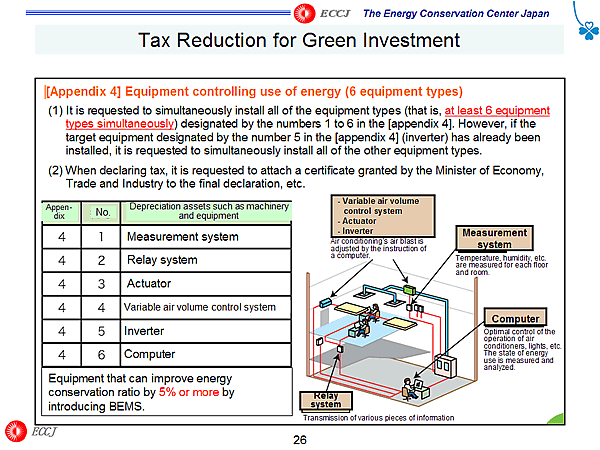Click No. '1' cell in Measurement system row
The height and width of the screenshot is (450, 600).
(x=101, y=237)
